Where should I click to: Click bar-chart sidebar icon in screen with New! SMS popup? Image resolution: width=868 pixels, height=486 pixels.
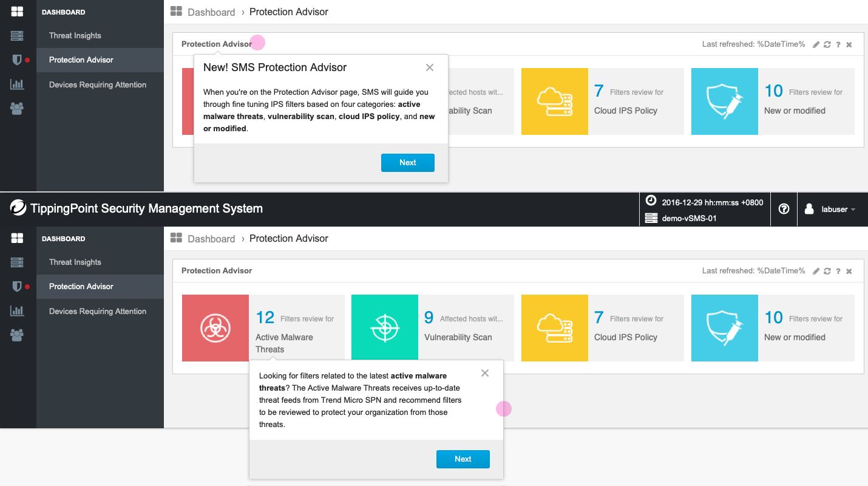click(x=17, y=84)
